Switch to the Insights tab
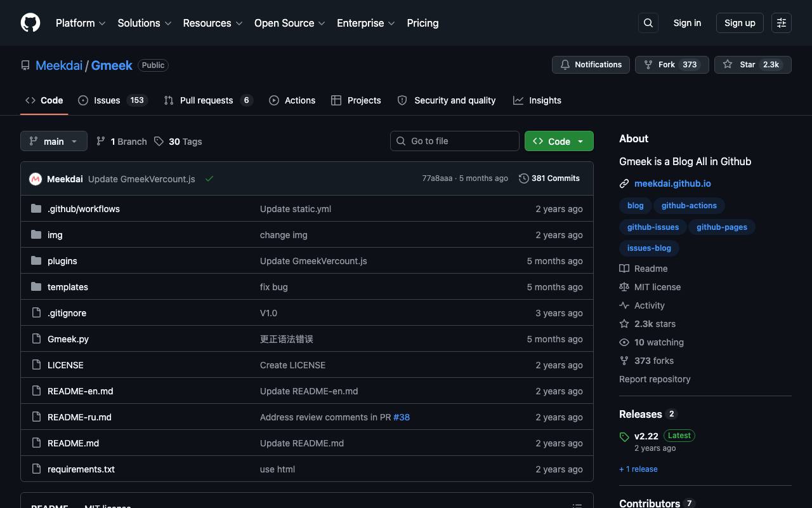The width and height of the screenshot is (812, 508). pyautogui.click(x=537, y=100)
